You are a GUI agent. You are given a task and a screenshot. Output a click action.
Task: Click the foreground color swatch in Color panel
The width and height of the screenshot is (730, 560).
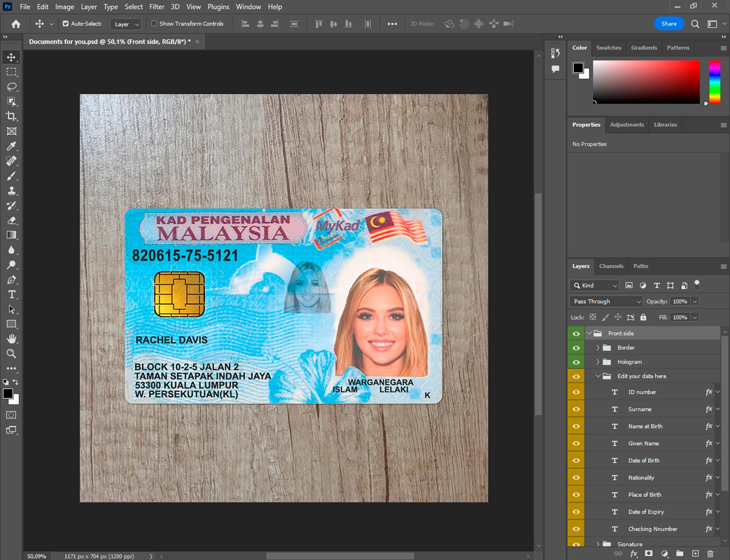click(x=578, y=68)
